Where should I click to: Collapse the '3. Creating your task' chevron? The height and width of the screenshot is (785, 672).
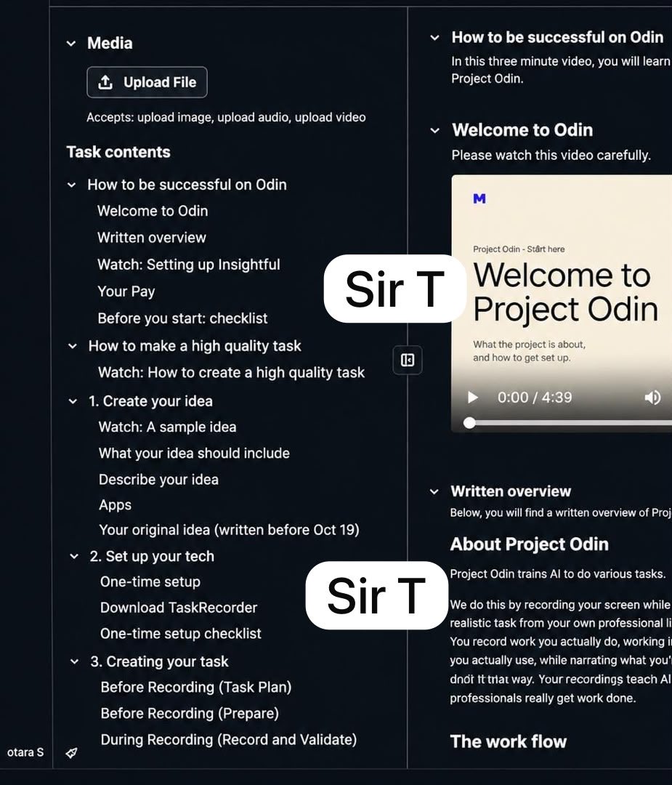pyautogui.click(x=75, y=661)
